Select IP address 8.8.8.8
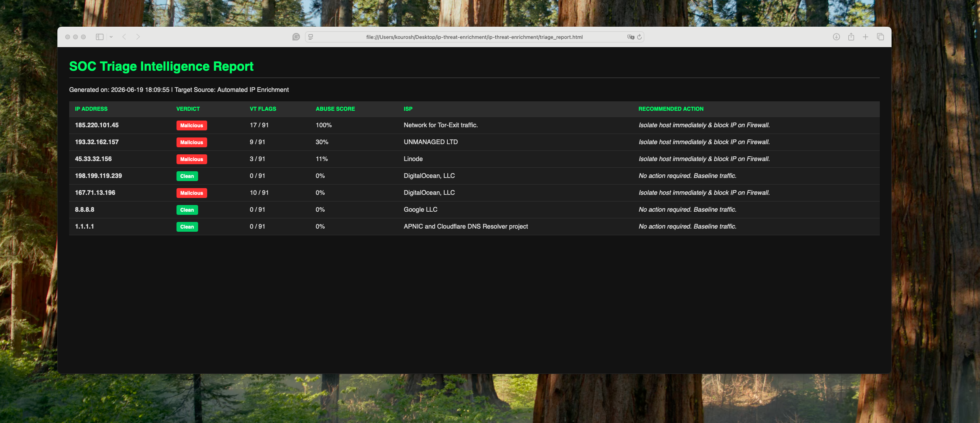 coord(85,209)
